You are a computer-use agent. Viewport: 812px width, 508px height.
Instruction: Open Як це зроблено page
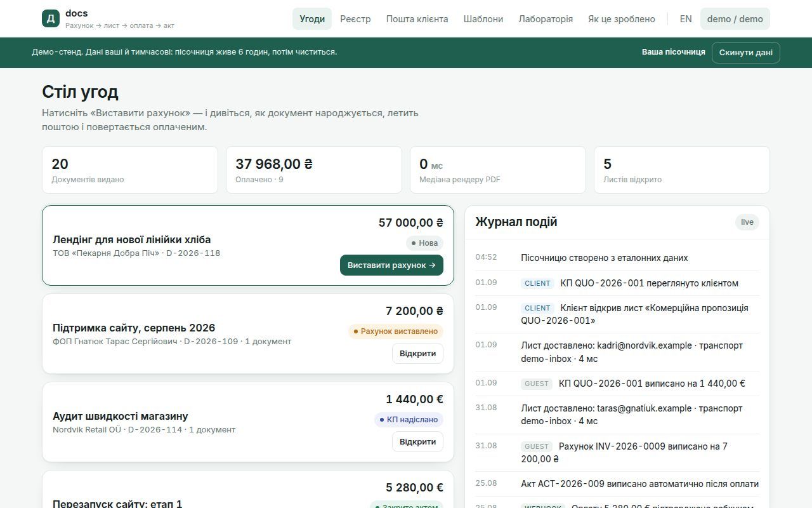pyautogui.click(x=622, y=19)
